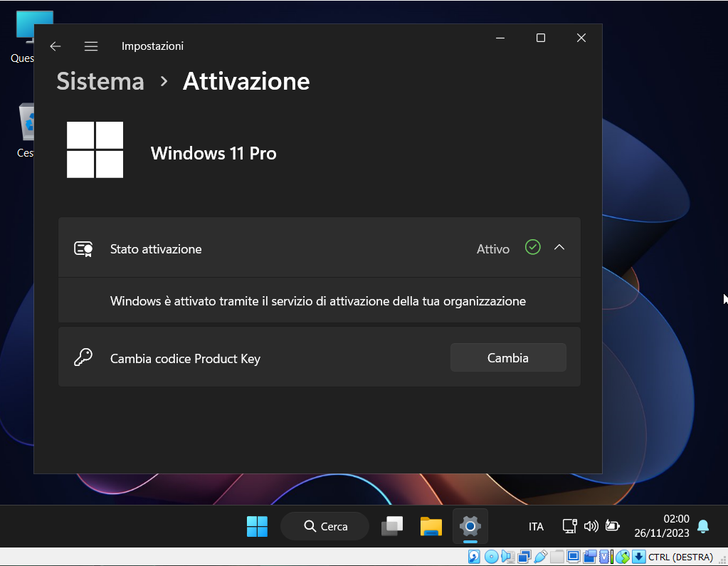Open File Explorer from the taskbar

(431, 527)
